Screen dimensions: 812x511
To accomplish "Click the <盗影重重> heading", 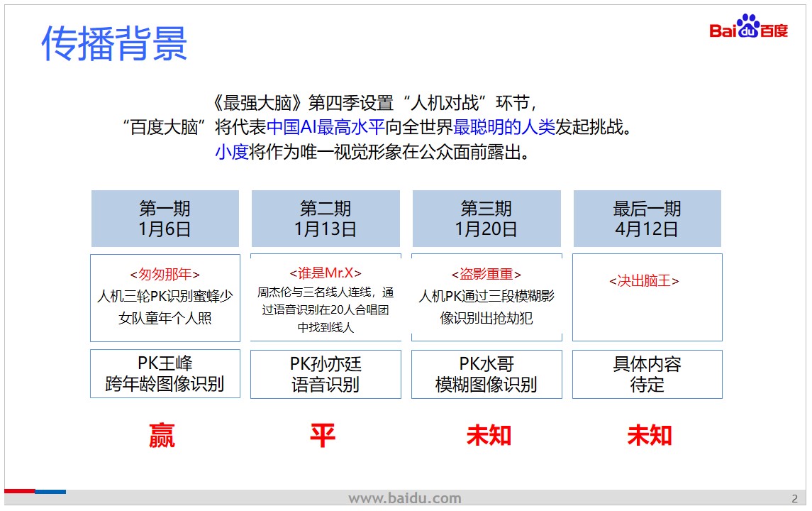I will pos(486,274).
